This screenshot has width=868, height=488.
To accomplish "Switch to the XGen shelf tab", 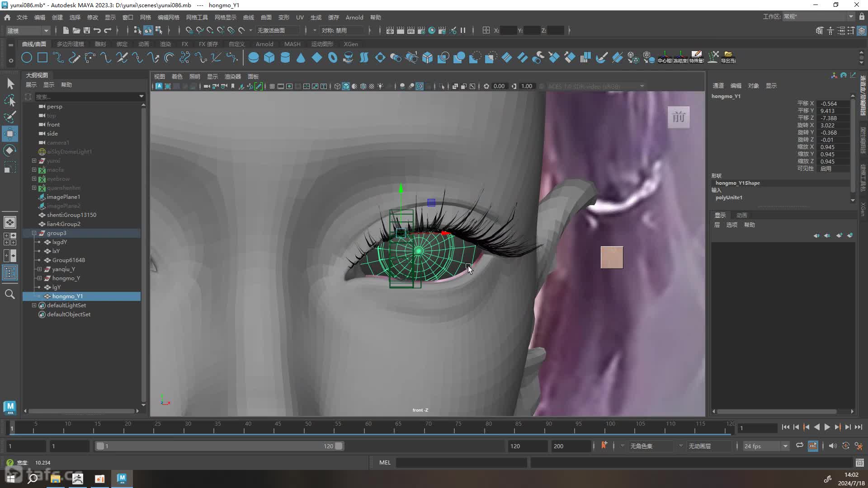I will pos(351,44).
